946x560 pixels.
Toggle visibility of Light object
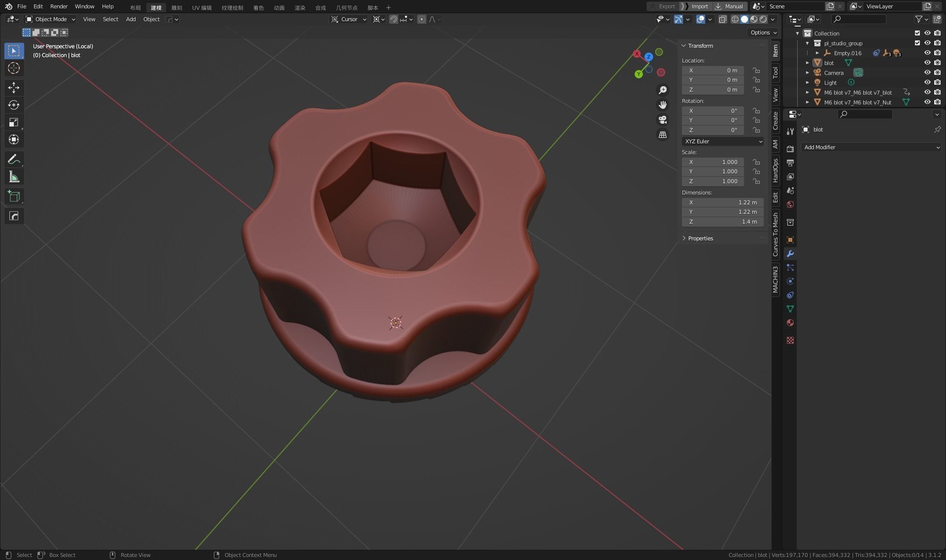coord(927,83)
